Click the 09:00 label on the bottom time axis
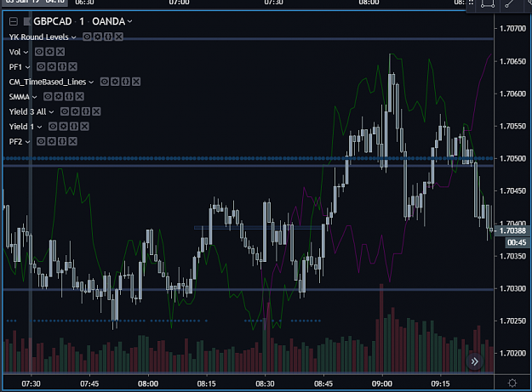This screenshot has height=392, width=532. [x=381, y=383]
